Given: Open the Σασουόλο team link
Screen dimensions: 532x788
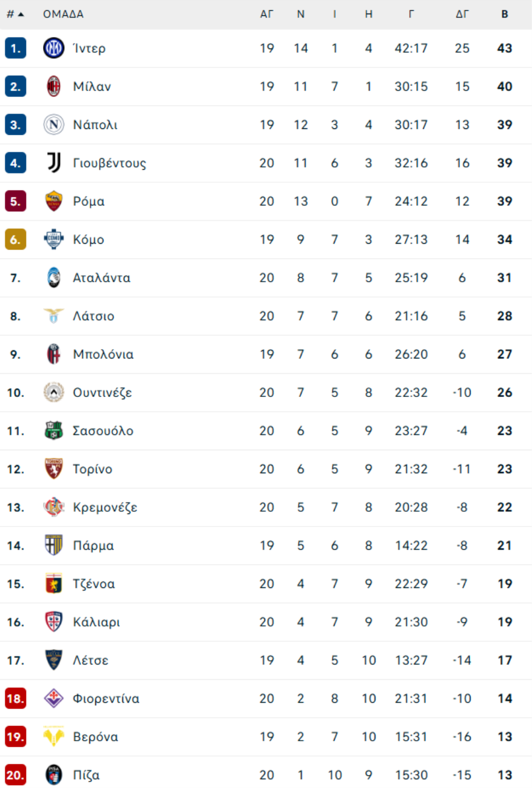Looking at the screenshot, I should tap(103, 431).
